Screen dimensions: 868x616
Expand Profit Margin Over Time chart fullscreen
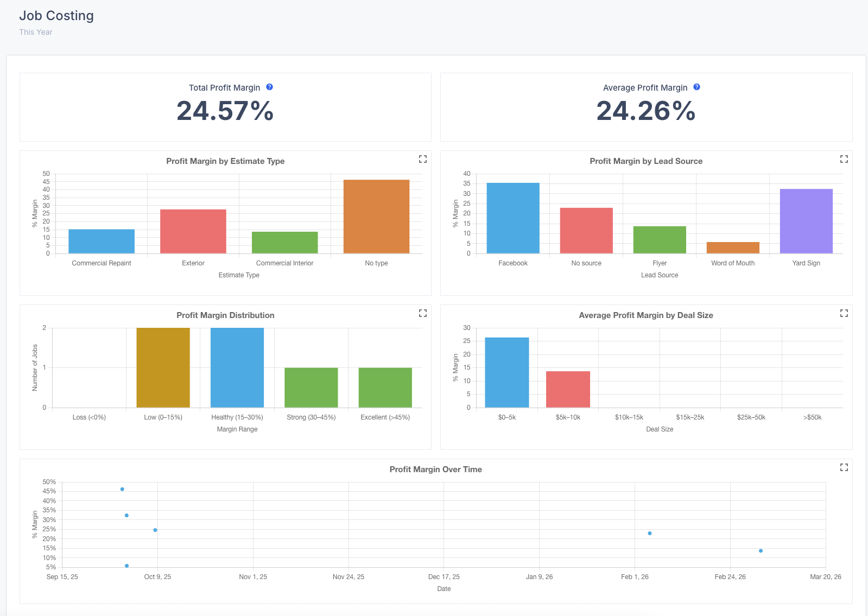click(x=844, y=467)
